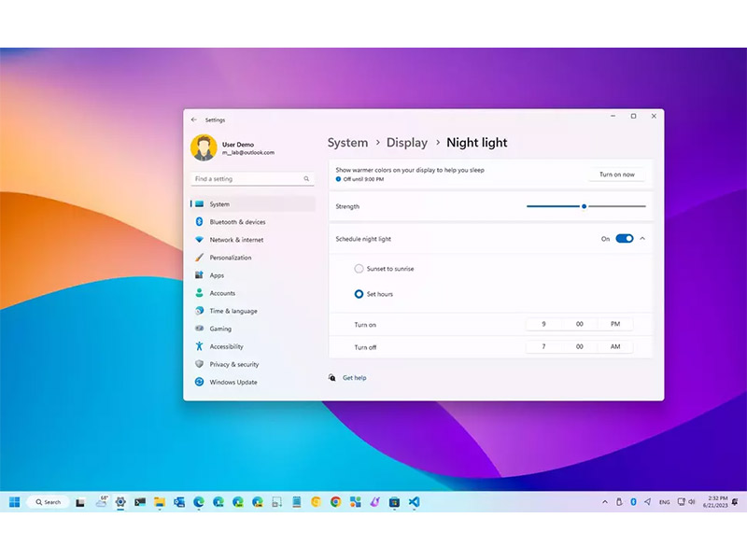The height and width of the screenshot is (560, 747).
Task: Turn off the Schedule night light switch
Action: tap(625, 239)
